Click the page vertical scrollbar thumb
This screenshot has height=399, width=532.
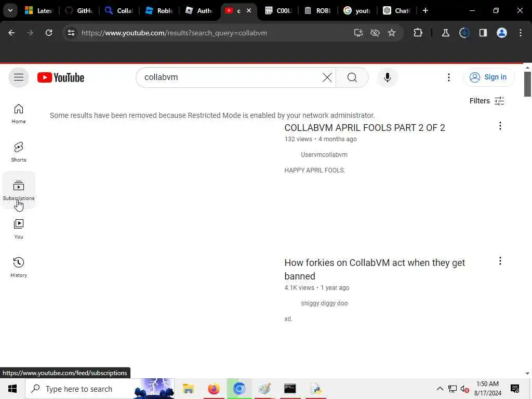[x=527, y=84]
